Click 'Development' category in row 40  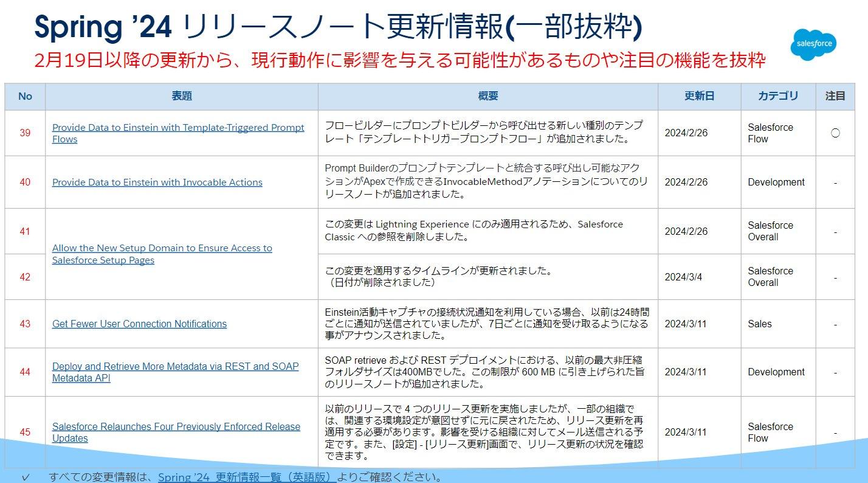[x=776, y=182]
